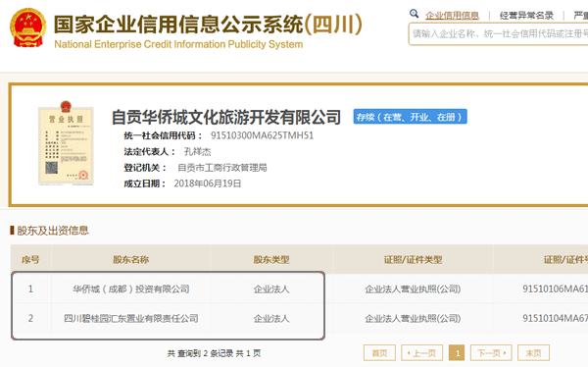Select the 企业信用信息 search tab
Viewport: 588px width, 367px height.
[452, 16]
